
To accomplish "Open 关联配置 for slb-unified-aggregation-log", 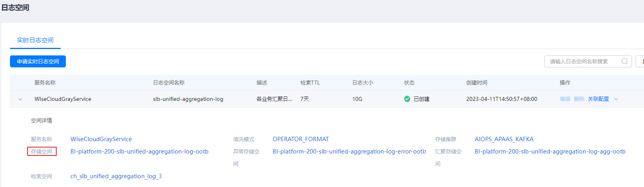I will (598, 99).
